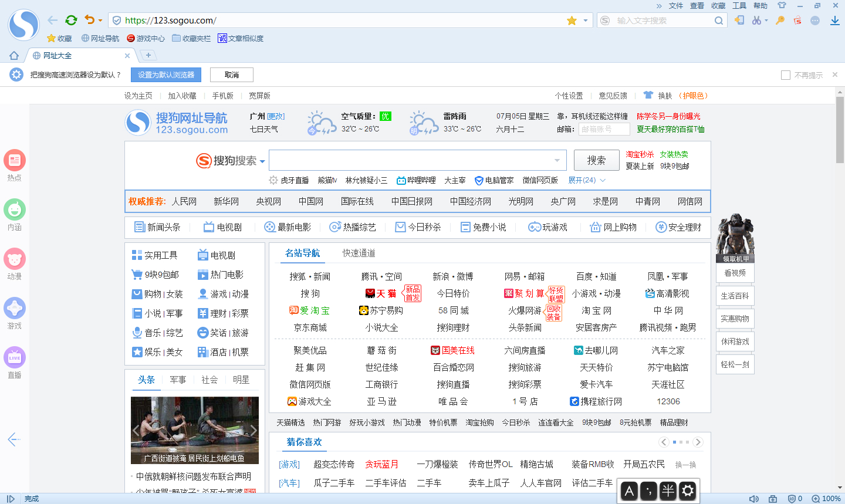
Task: Click the browser back arrow button
Action: tap(53, 20)
